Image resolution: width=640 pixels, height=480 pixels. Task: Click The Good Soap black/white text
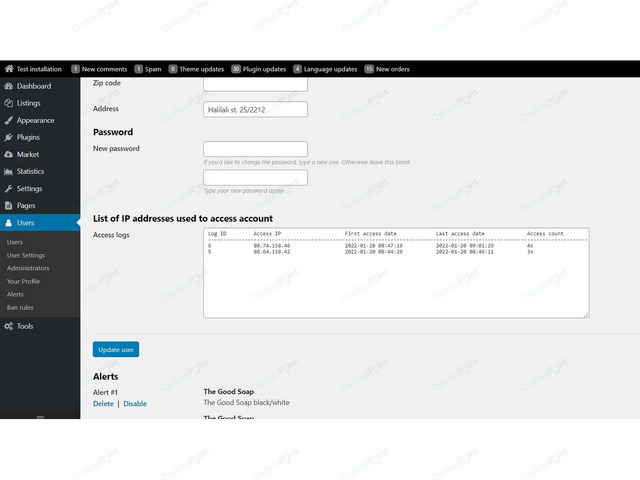coord(247,402)
